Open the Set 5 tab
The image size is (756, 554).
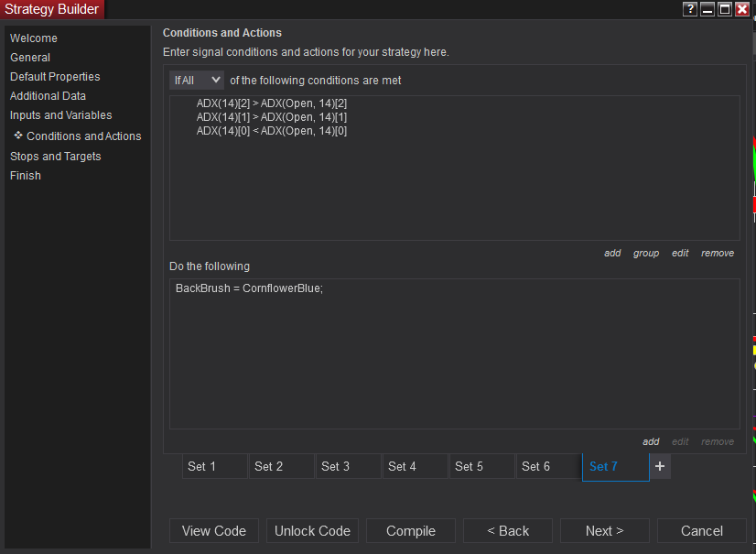click(x=481, y=466)
